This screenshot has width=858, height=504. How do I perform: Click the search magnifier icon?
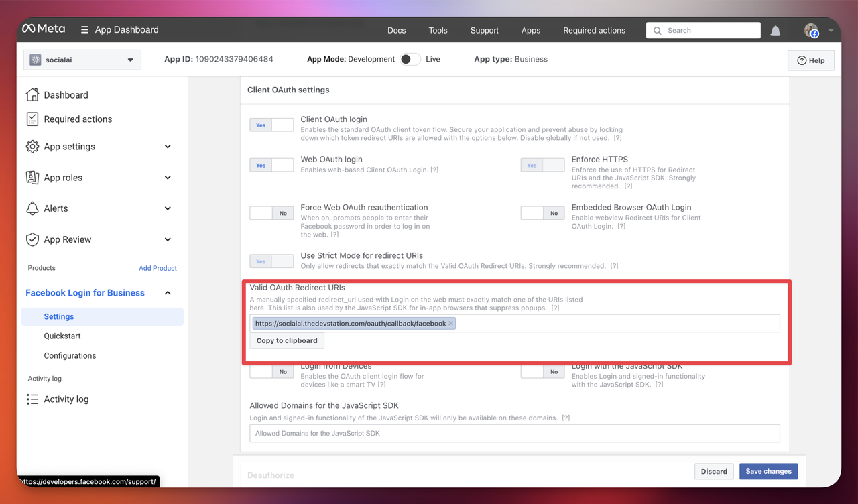click(x=658, y=31)
